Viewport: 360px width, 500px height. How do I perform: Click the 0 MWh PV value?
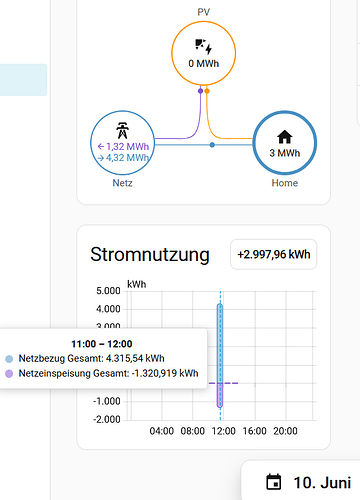click(x=204, y=63)
